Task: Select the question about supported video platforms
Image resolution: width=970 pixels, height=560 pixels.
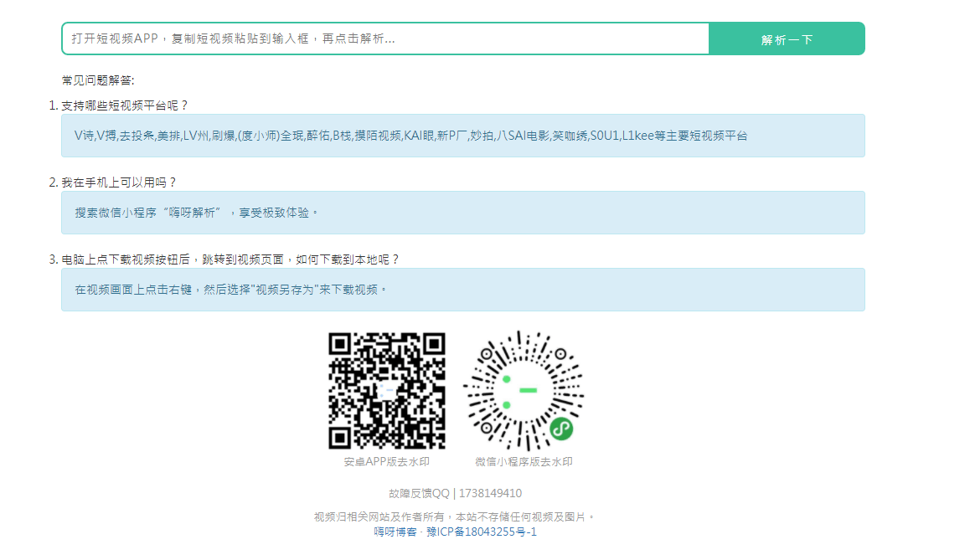Action: click(125, 105)
